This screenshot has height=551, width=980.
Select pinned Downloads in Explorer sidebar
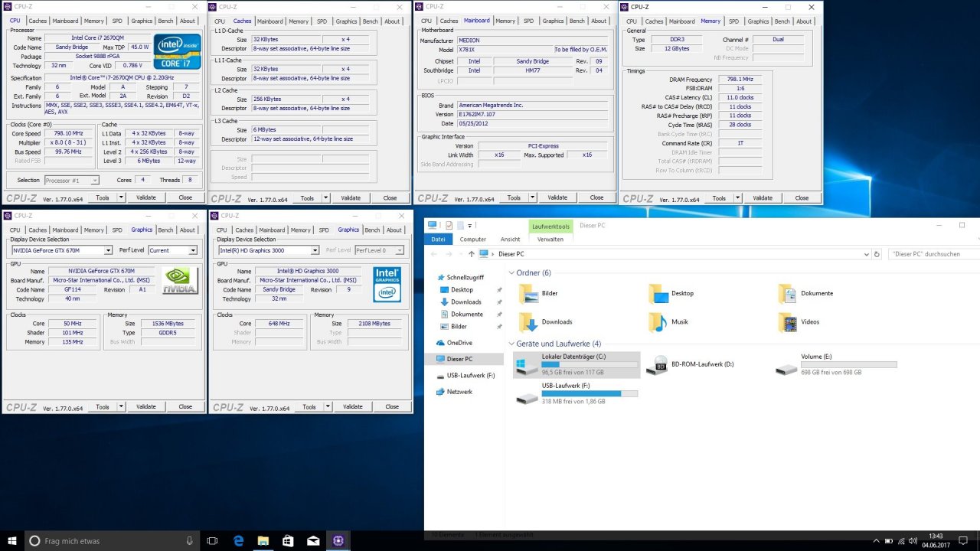(x=465, y=302)
